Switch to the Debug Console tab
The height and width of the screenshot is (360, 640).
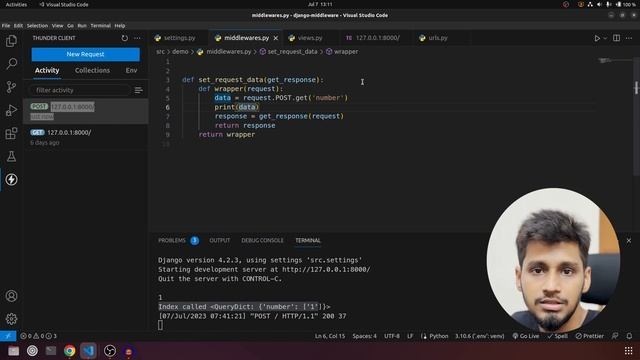point(262,240)
